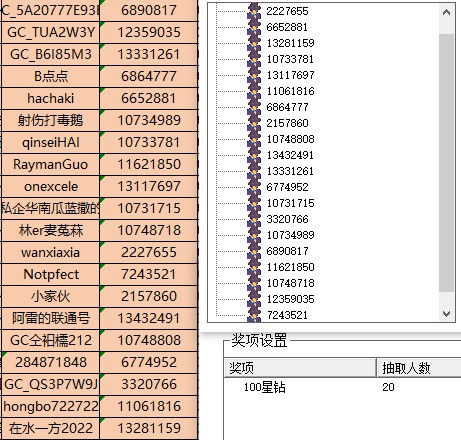
Task: Select spreadsheet cell with ID 10748808
Action: coord(149,340)
